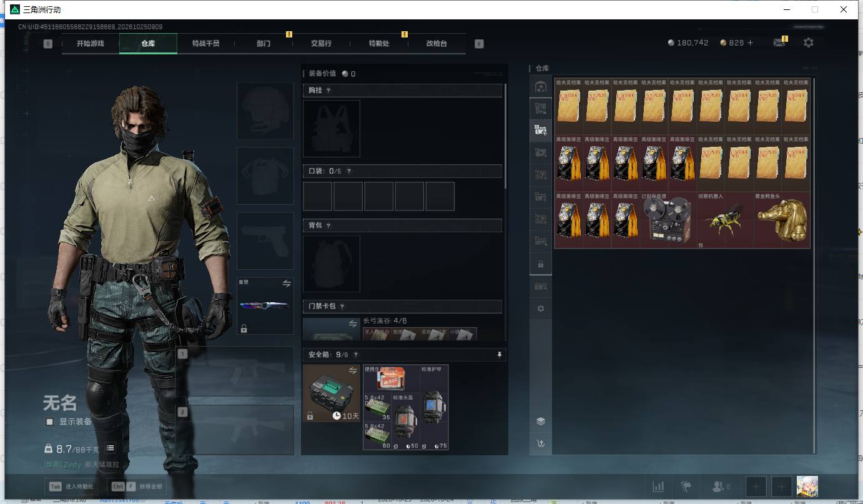Select the 黄金鳄鱼头 golden item

pyautogui.click(x=782, y=220)
